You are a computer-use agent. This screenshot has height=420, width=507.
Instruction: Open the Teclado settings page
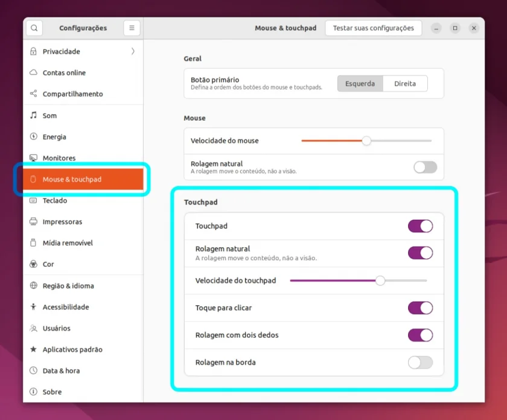[x=83, y=200]
